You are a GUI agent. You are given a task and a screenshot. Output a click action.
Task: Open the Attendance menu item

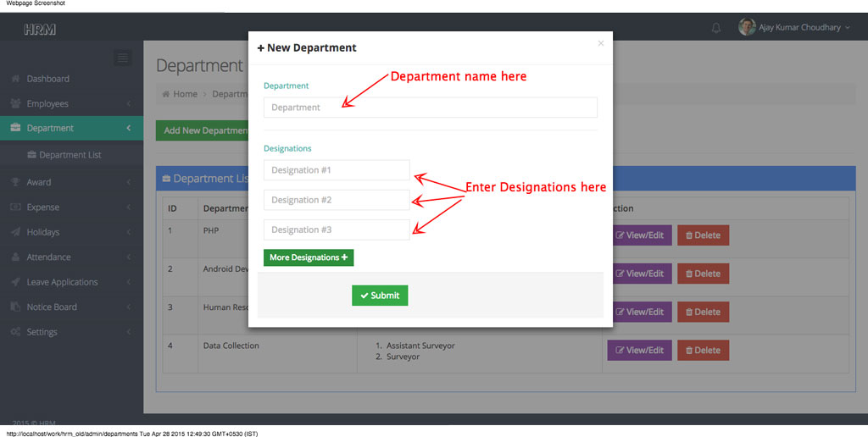pyautogui.click(x=48, y=257)
